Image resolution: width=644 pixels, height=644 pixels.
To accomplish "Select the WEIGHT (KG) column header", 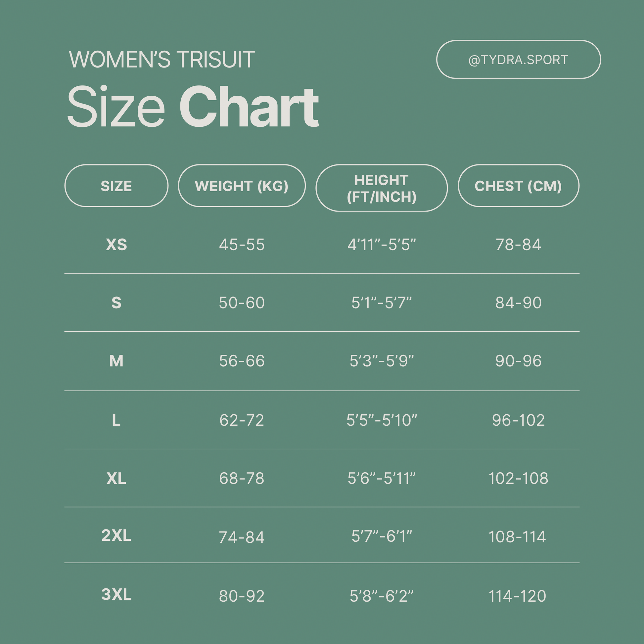I will 242,186.
